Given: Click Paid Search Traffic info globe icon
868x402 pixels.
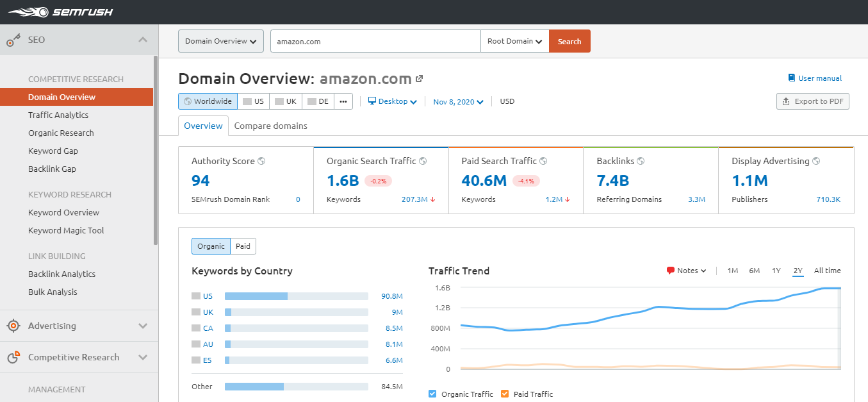Looking at the screenshot, I should (x=543, y=162).
